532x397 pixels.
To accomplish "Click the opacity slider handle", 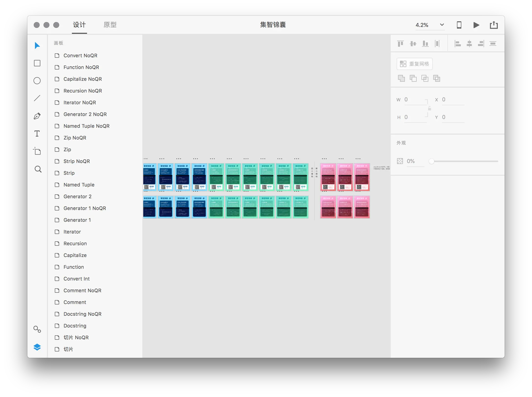I will pos(432,161).
